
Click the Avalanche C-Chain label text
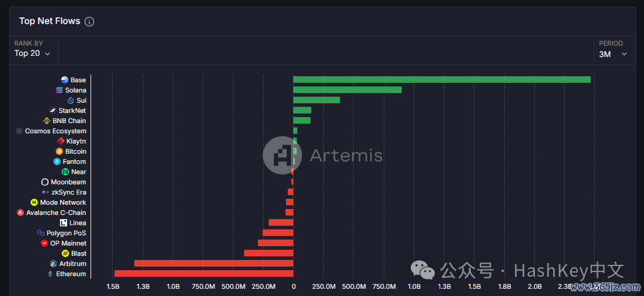pos(56,213)
